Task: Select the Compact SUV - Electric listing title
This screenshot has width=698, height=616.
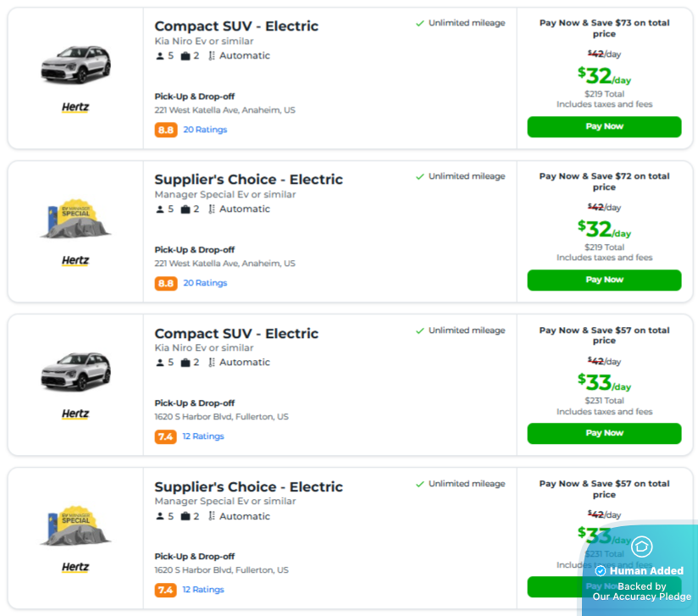Action: 235,26
